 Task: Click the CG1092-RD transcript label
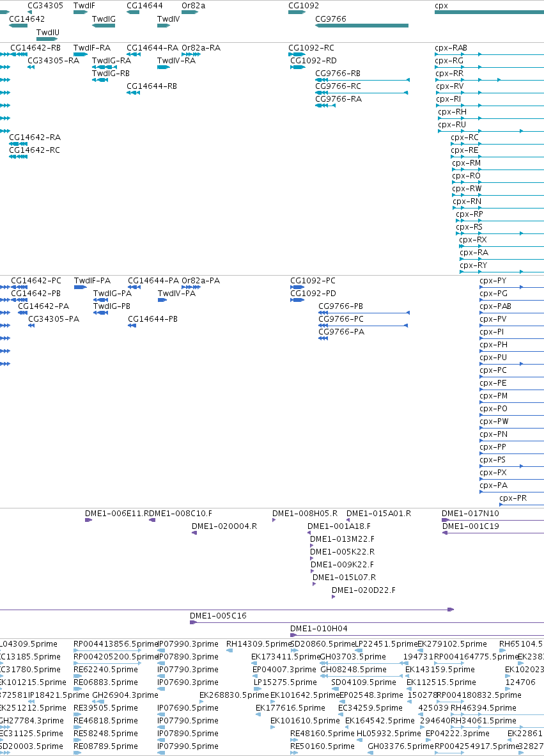click(x=313, y=61)
